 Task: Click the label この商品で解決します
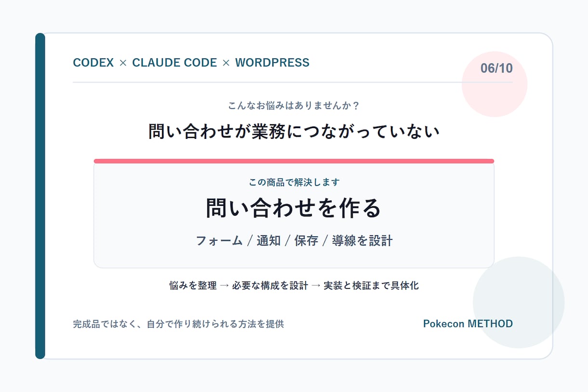294,182
